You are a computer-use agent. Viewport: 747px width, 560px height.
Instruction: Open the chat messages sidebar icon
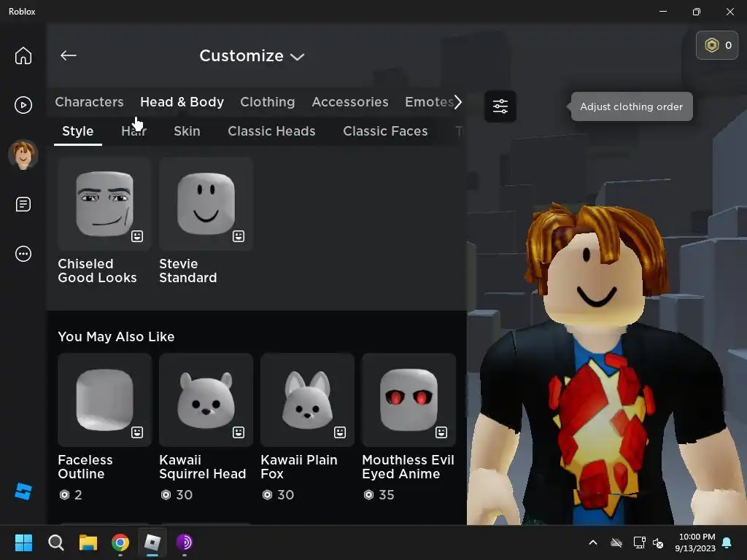[23, 204]
